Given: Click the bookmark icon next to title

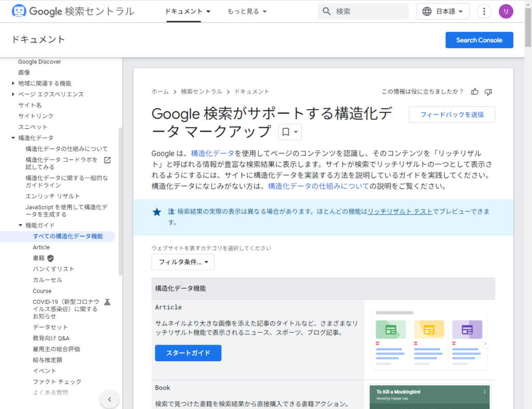Looking at the screenshot, I should click(286, 131).
